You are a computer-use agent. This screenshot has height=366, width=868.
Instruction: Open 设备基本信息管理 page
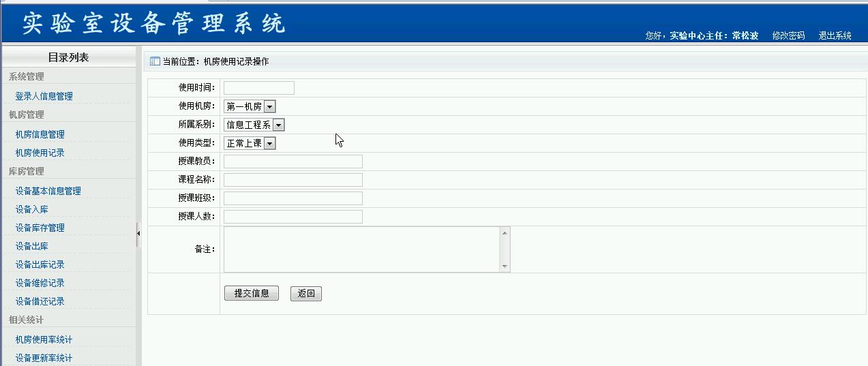(48, 191)
